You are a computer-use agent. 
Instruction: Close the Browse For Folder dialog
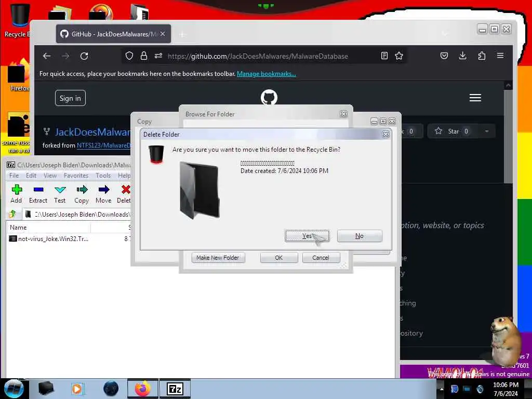click(x=344, y=114)
